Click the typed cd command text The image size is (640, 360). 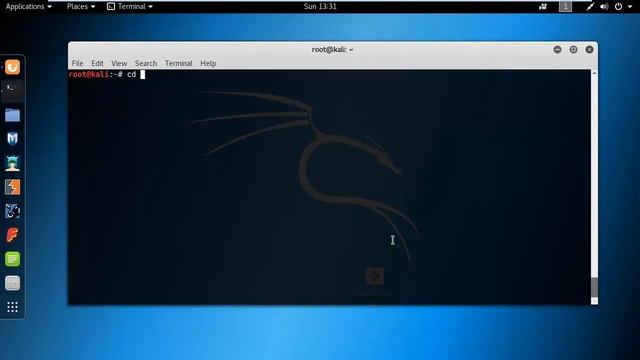131,74
